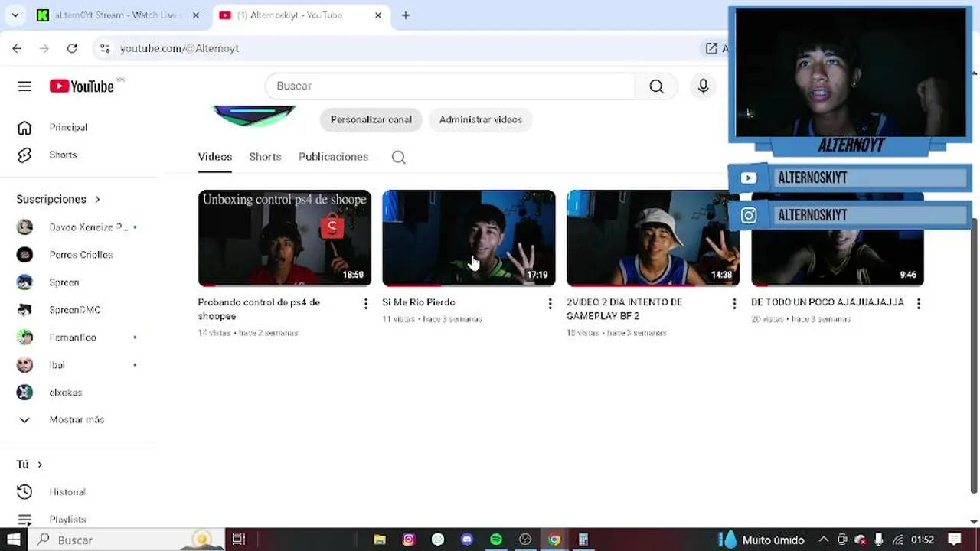980x551 pixels.
Task: Search within channel using magnifier icon
Action: [398, 157]
